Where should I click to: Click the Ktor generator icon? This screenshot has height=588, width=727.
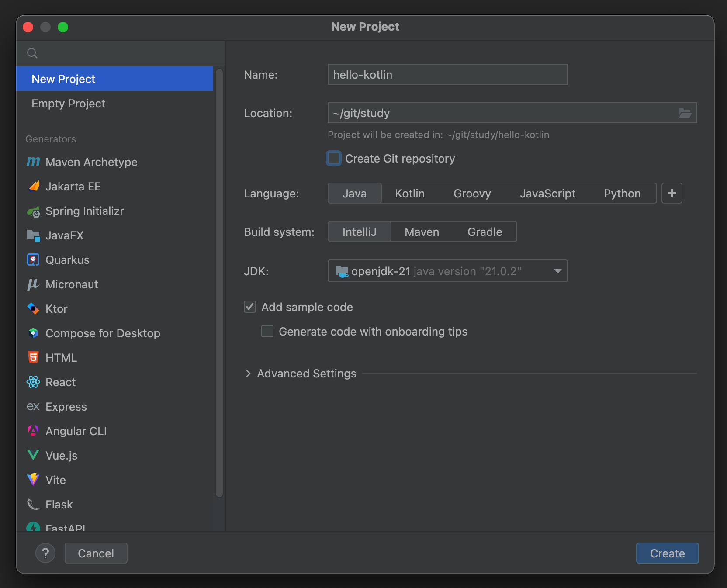(33, 309)
